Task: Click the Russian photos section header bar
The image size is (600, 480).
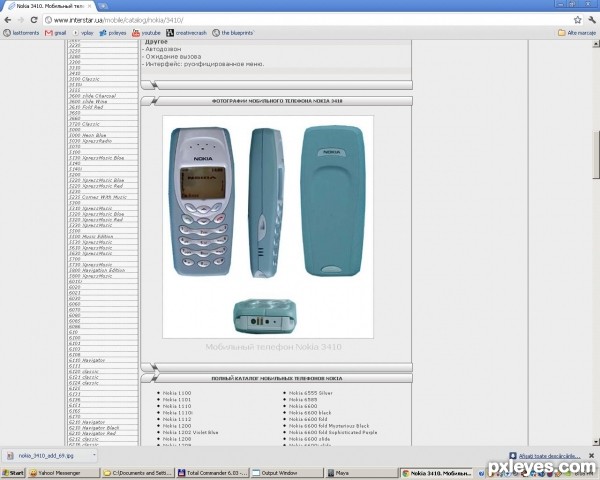Action: coord(277,101)
